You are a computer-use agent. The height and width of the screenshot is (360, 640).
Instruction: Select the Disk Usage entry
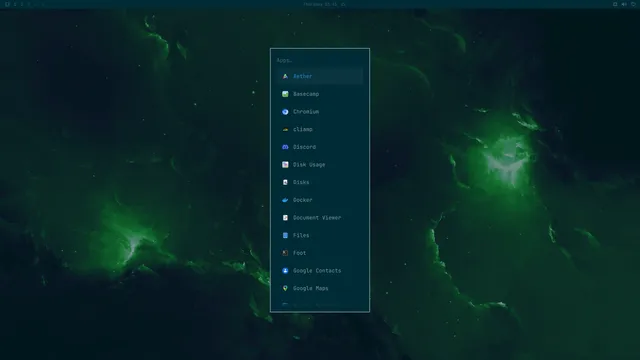320,164
